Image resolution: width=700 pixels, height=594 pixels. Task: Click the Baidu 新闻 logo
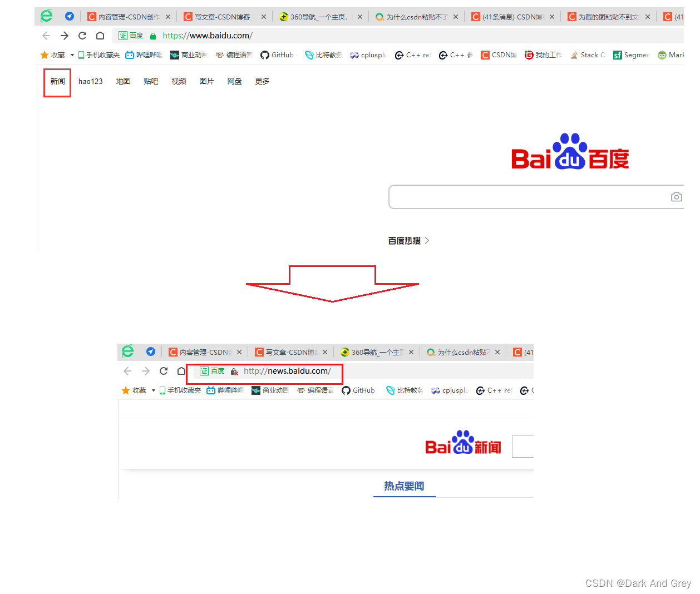(x=463, y=443)
